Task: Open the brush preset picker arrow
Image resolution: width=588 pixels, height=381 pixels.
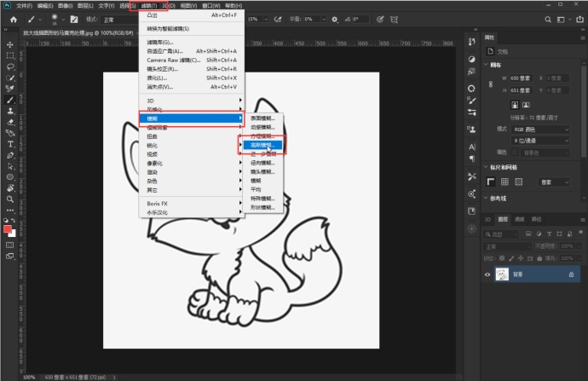Action: point(63,20)
